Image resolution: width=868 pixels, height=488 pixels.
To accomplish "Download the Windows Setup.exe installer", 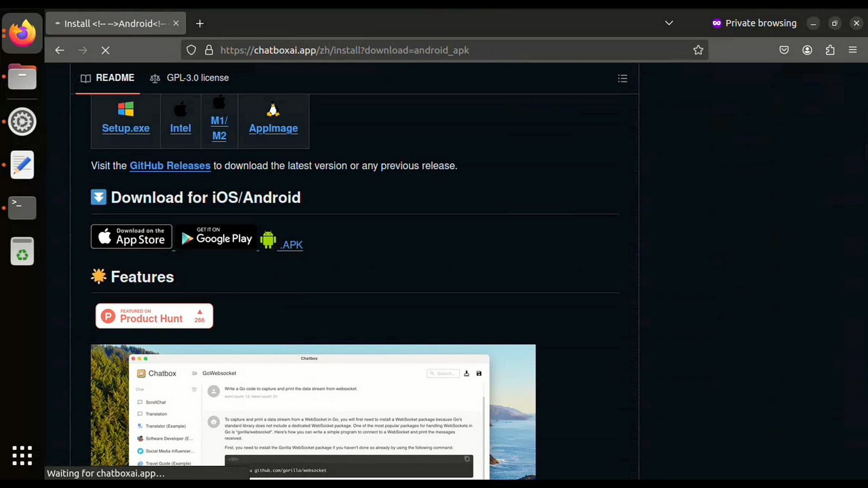I will (125, 129).
